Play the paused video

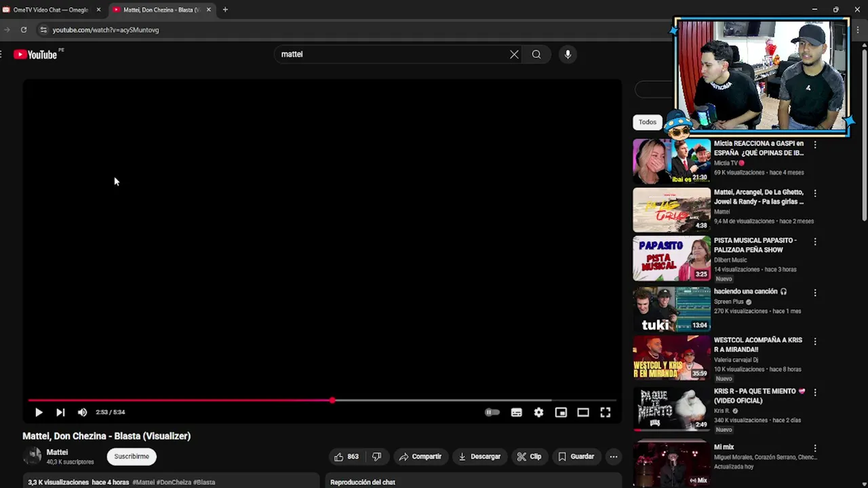pyautogui.click(x=39, y=412)
